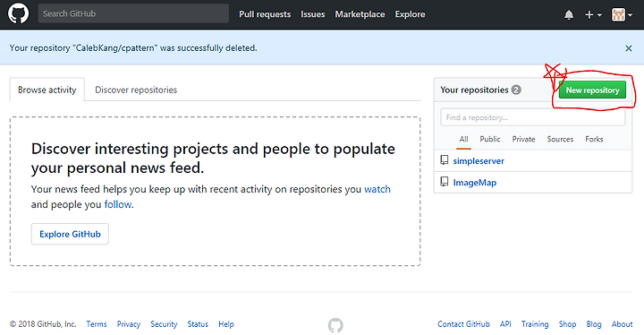
Task: Follow the follow link
Action: point(118,204)
